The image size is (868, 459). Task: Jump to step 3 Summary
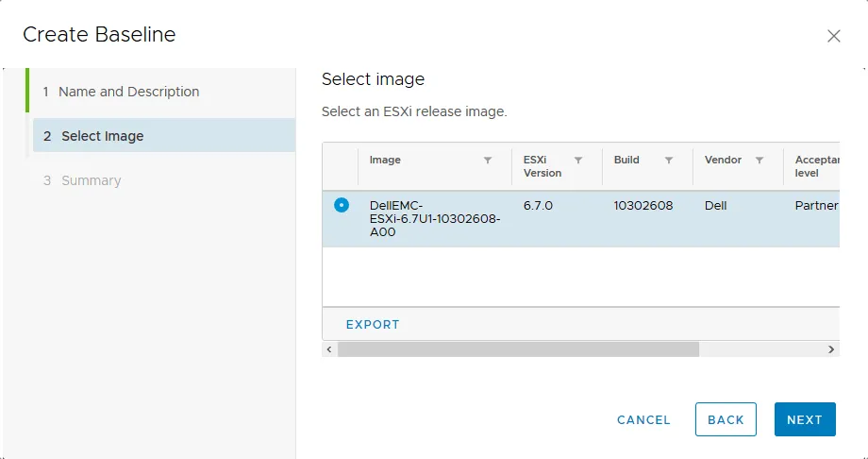pyautogui.click(x=91, y=180)
